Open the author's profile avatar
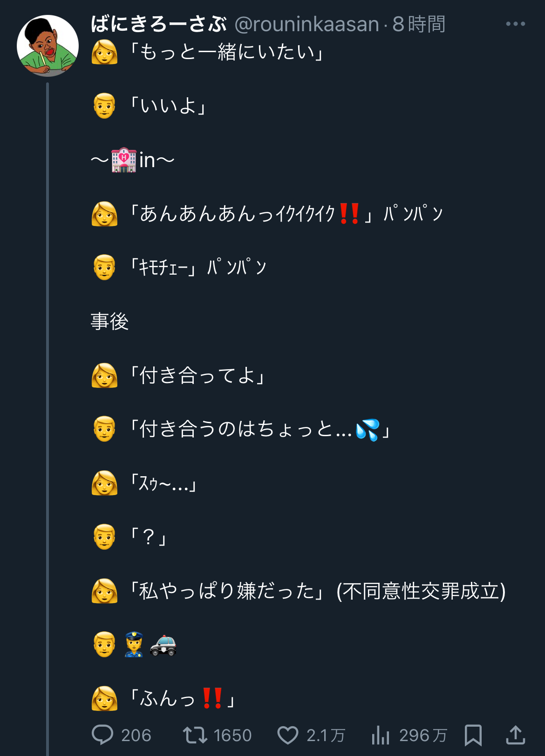 [x=48, y=46]
